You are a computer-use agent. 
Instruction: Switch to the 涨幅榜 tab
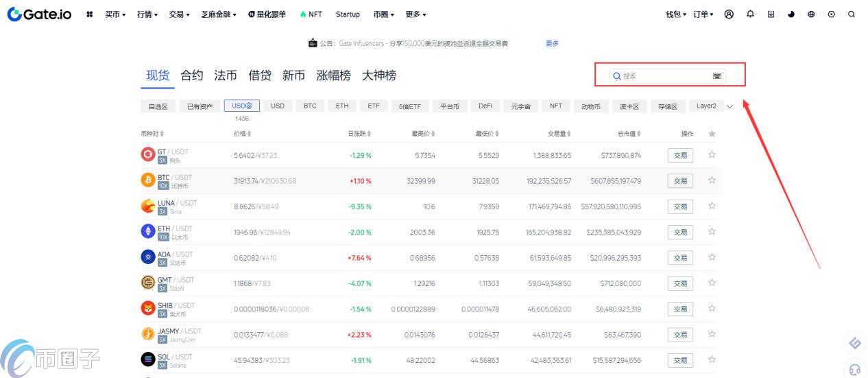tap(333, 75)
